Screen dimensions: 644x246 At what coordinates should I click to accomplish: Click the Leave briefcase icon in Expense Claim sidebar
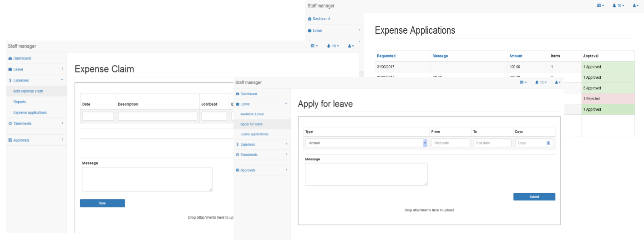tap(10, 69)
